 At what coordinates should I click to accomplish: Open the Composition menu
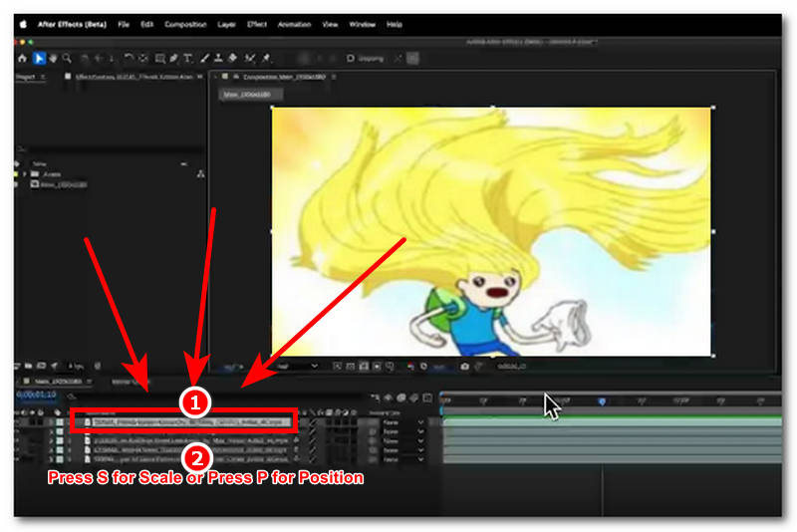(185, 24)
